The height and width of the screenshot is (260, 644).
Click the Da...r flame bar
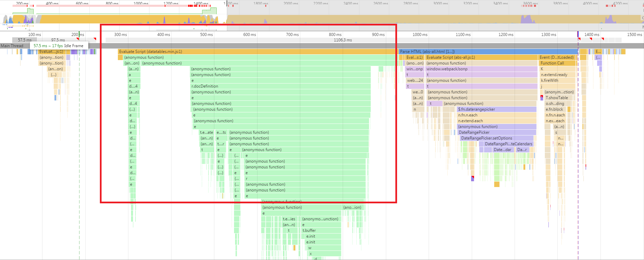(523, 150)
